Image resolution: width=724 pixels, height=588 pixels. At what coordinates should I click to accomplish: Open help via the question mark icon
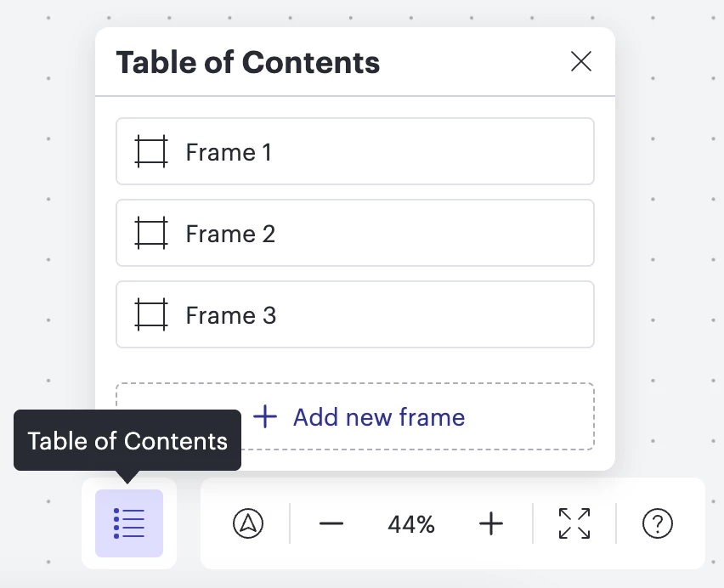point(658,523)
